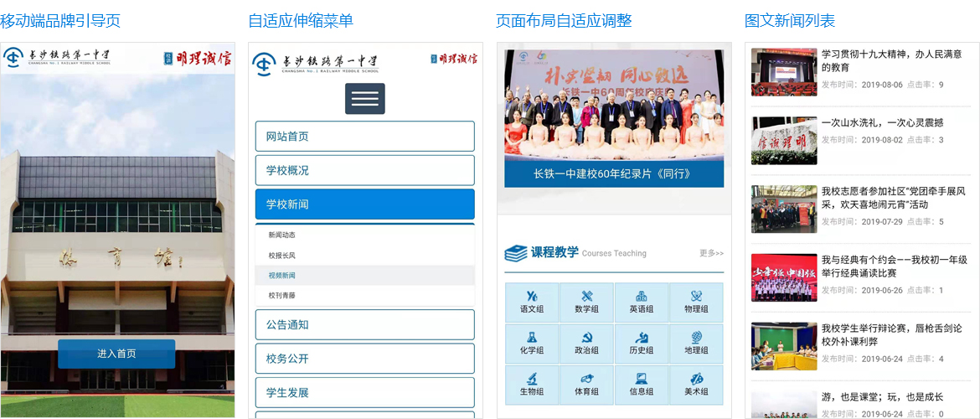Collapse the 学校新闻 menu item
Image resolution: width=980 pixels, height=419 pixels.
click(x=365, y=204)
